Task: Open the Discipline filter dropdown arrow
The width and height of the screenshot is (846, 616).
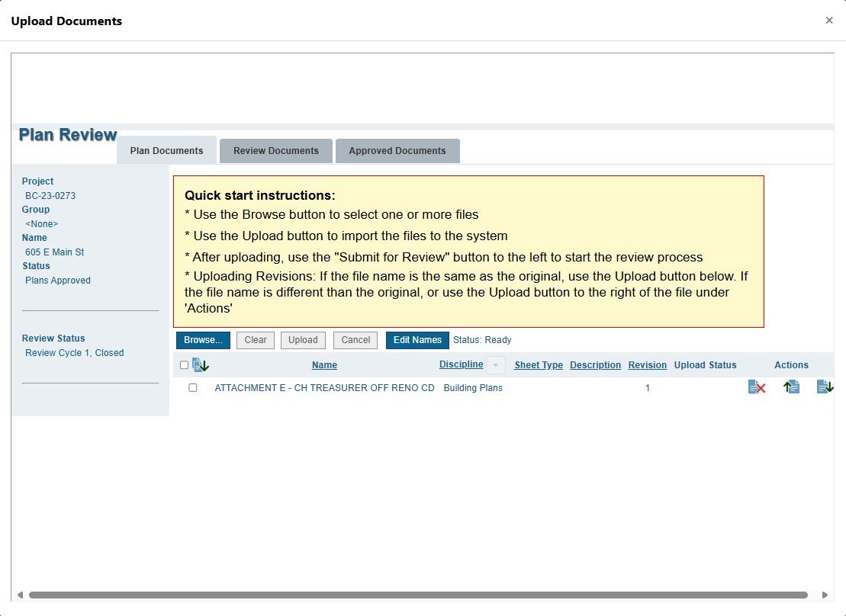Action: 496,365
